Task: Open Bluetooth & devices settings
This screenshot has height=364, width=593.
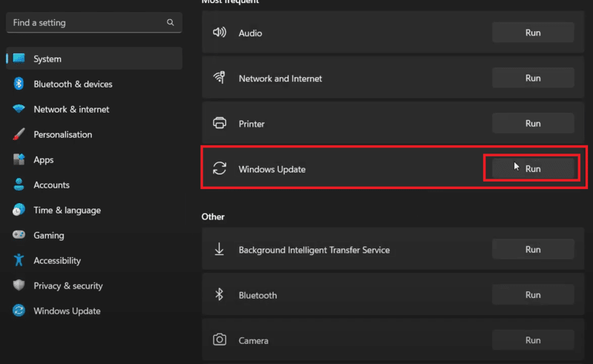Action: coord(94,84)
